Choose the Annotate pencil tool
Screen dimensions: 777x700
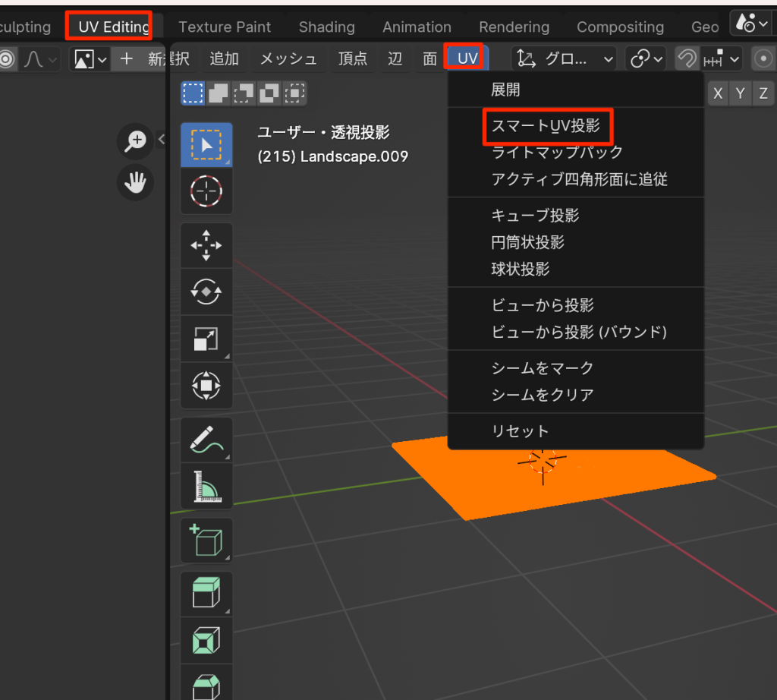click(x=206, y=440)
